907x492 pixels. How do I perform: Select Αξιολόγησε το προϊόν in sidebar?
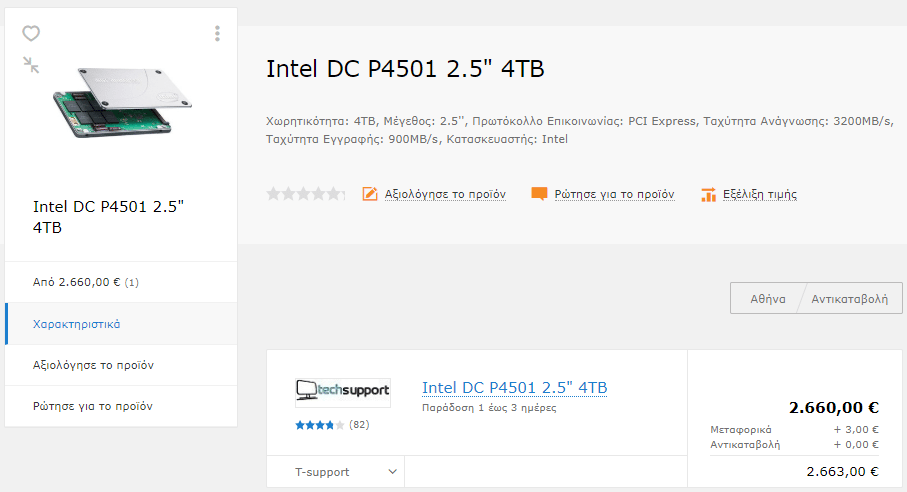coord(121,365)
